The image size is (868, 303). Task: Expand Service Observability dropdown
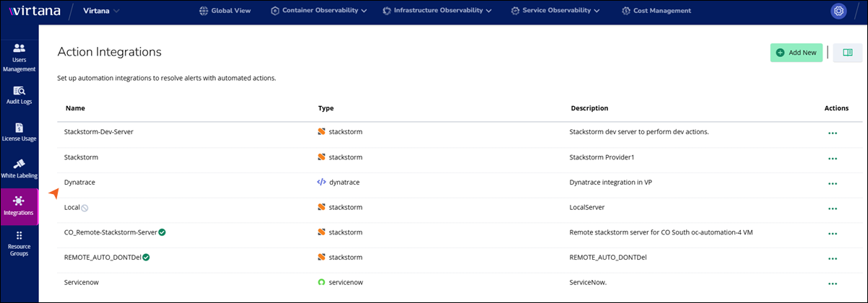[555, 11]
